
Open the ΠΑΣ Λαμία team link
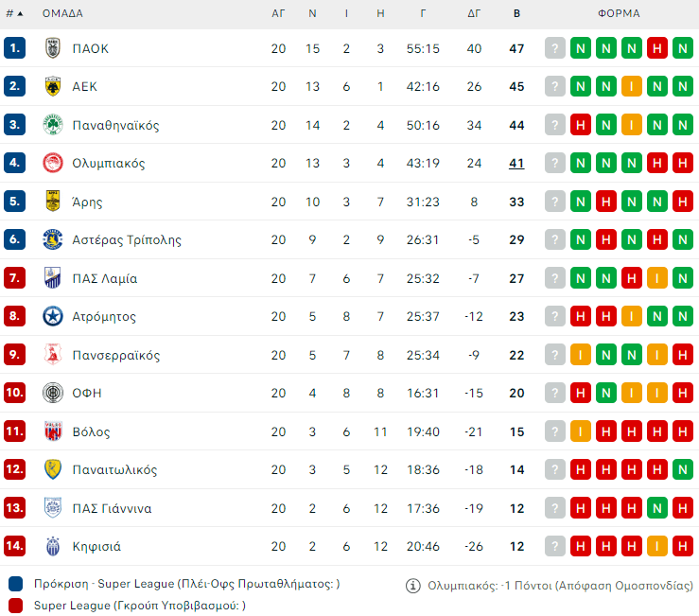[x=105, y=279]
